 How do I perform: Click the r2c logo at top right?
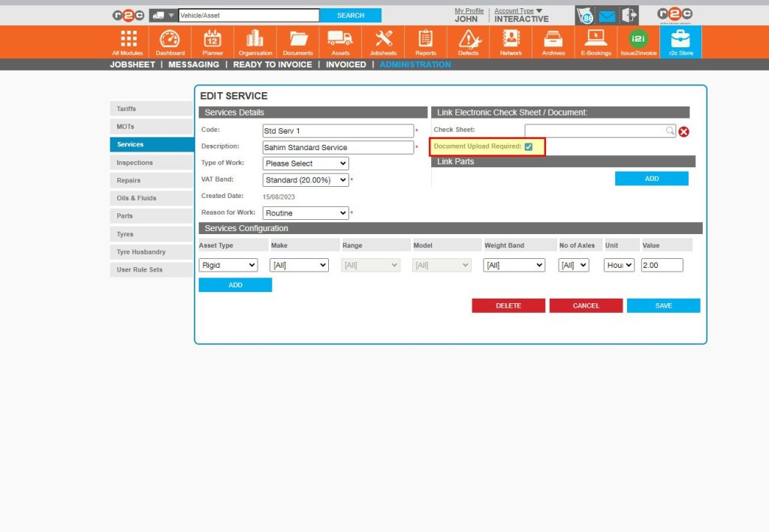click(675, 15)
